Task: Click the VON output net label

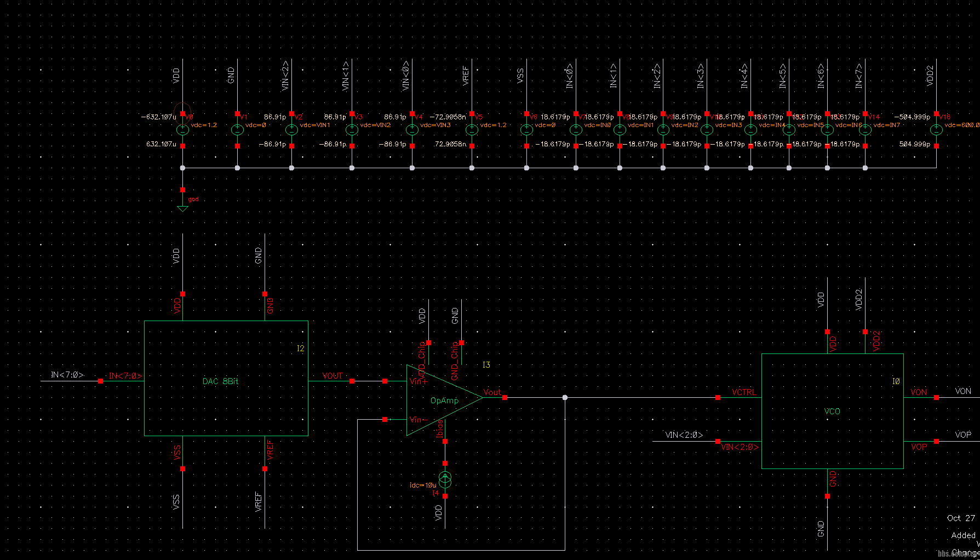Action: click(962, 391)
